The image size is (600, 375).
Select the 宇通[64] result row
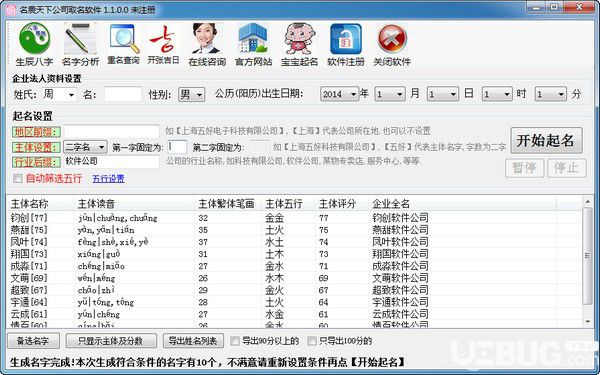pyautogui.click(x=295, y=302)
